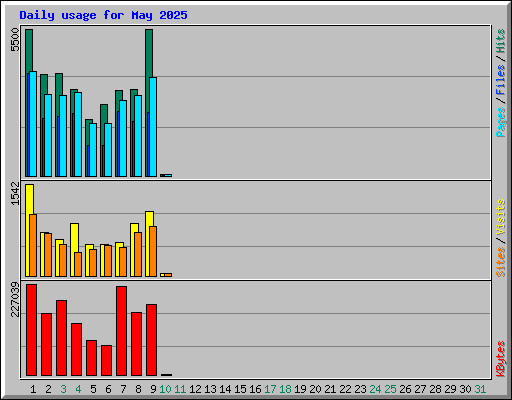
Task: Click the orange Sites bar for day 5
Action: [93, 263]
